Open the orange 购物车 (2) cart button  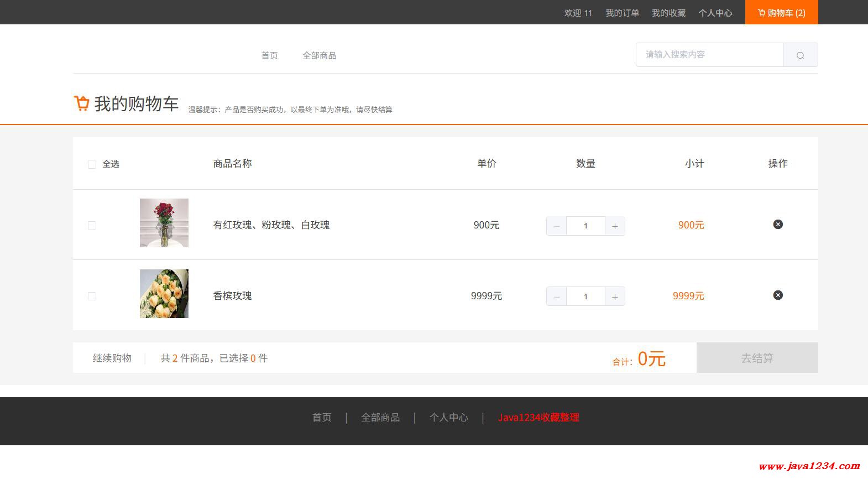point(781,13)
